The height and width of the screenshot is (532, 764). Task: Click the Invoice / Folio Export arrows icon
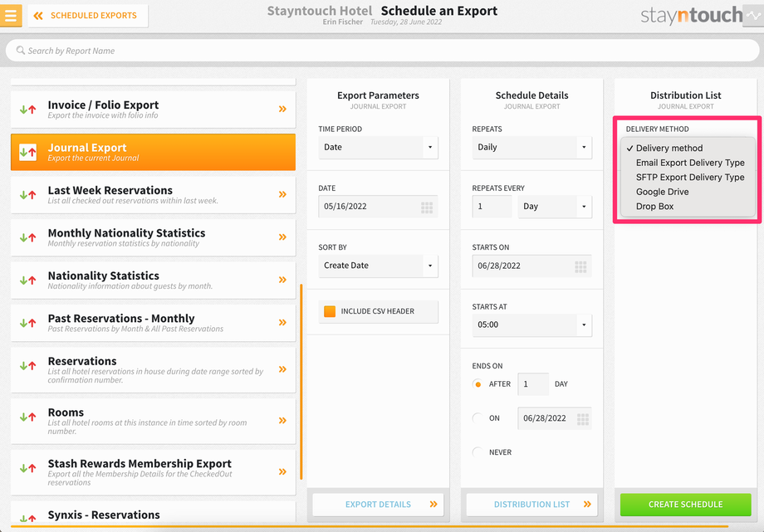27,110
